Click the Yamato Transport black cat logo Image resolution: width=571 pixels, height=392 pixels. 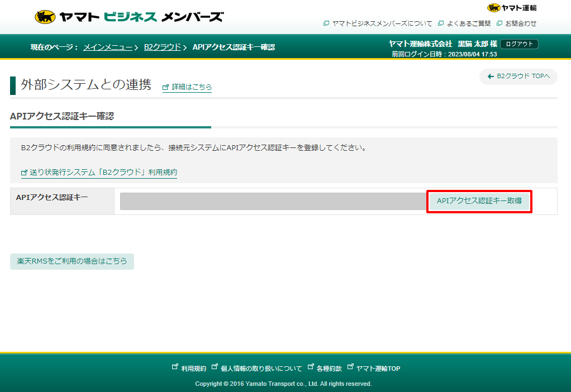click(512, 7)
